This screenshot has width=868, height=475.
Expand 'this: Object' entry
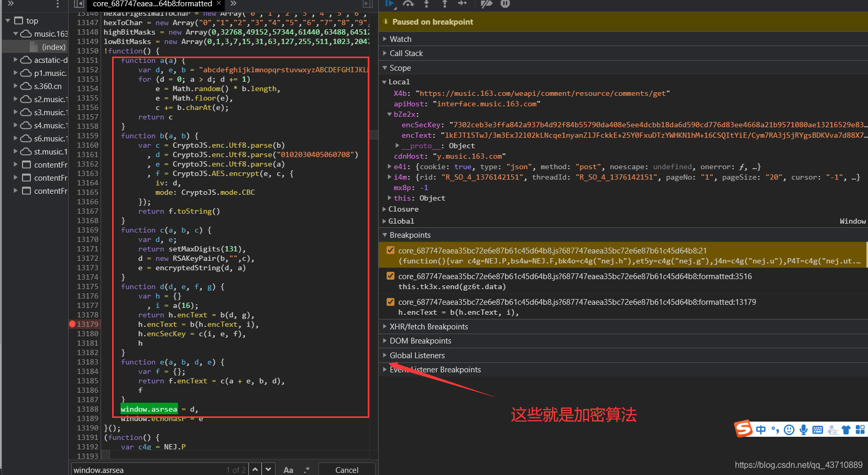click(x=389, y=198)
